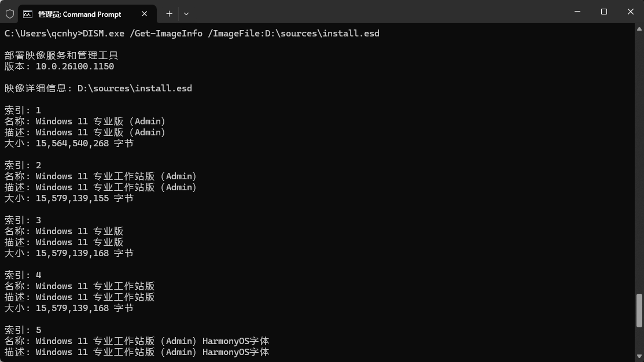Close the Command Prompt tab
Image resolution: width=644 pixels, height=362 pixels.
point(144,14)
